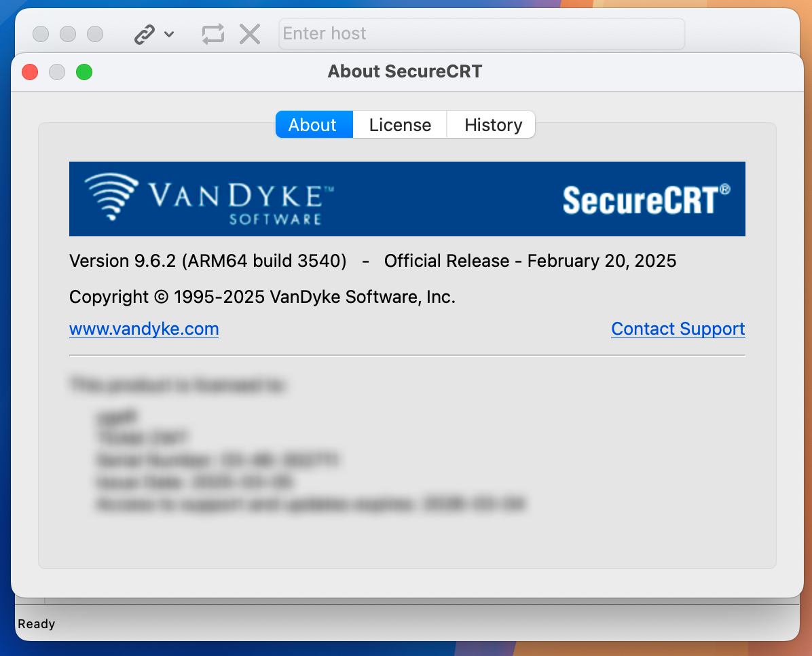Switch to the License tab
812x656 pixels.
399,124
